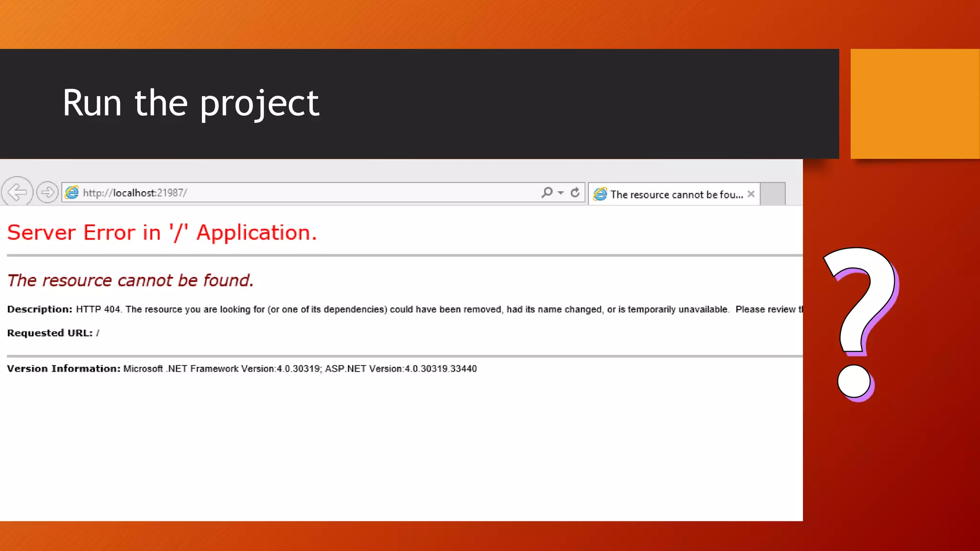980x551 pixels.
Task: Select the 'The resource cannot be fou...' tab
Action: click(x=676, y=195)
